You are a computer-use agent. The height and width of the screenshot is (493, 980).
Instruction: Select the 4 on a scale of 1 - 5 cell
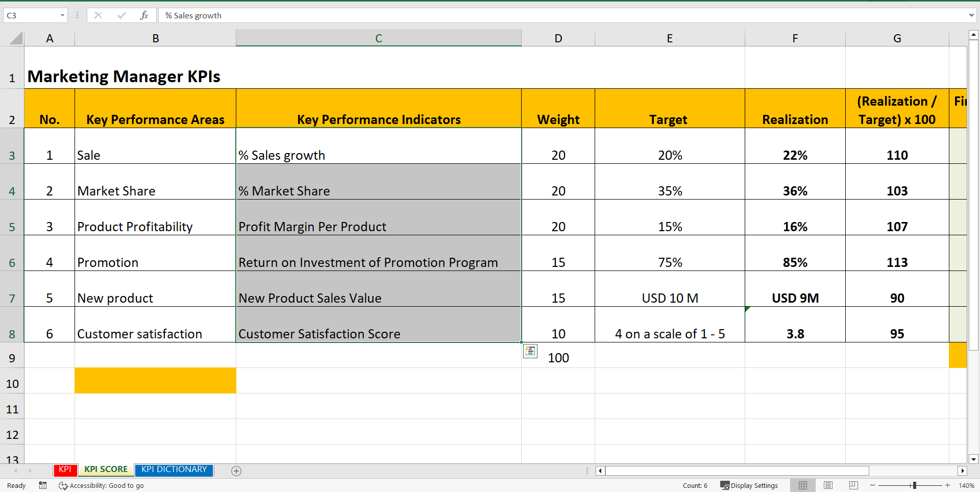pos(670,325)
